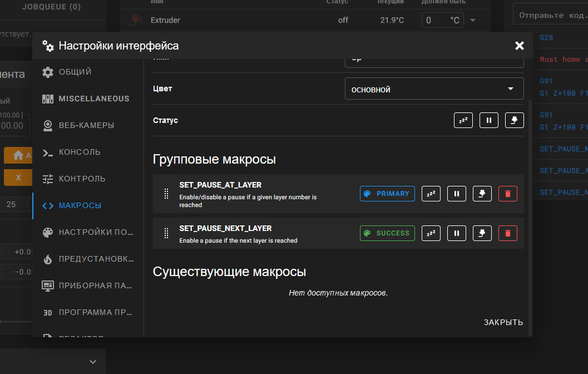Toggle standby state in the Статус row
Viewport: 588px width, 374px height.
(463, 120)
